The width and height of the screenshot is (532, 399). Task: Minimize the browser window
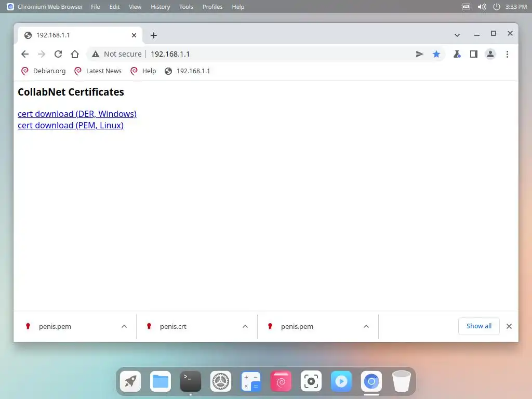click(x=477, y=34)
